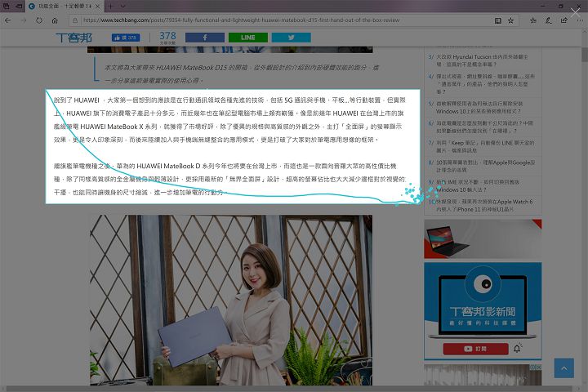Select the techbang article tab
The image size is (588, 392).
coord(62,7)
